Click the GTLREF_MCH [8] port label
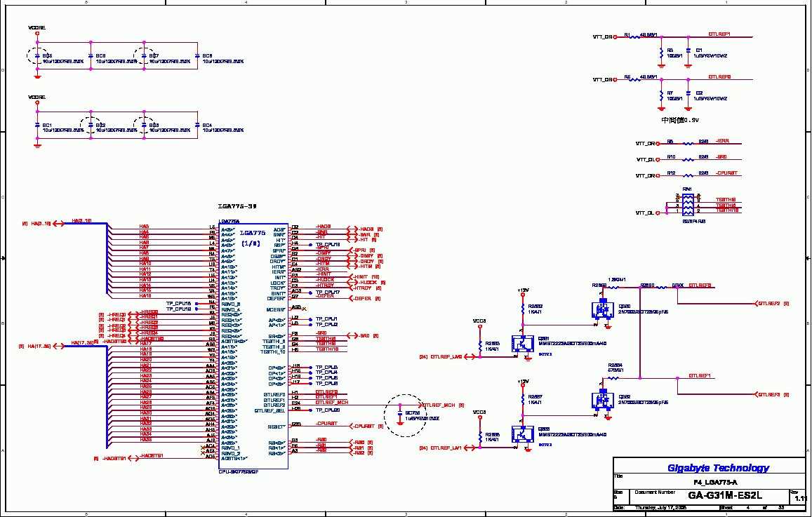The width and height of the screenshot is (812, 517). point(443,405)
